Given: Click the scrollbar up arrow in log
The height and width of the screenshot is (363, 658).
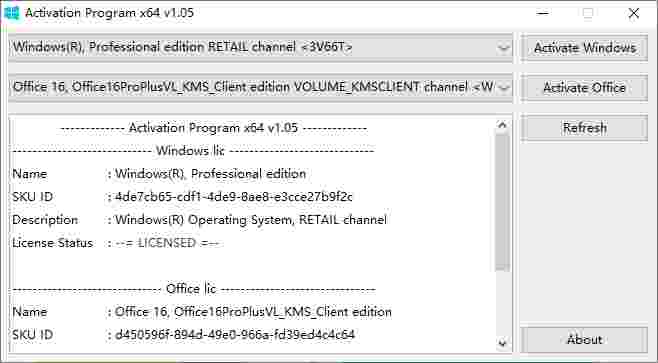Looking at the screenshot, I should tap(502, 125).
